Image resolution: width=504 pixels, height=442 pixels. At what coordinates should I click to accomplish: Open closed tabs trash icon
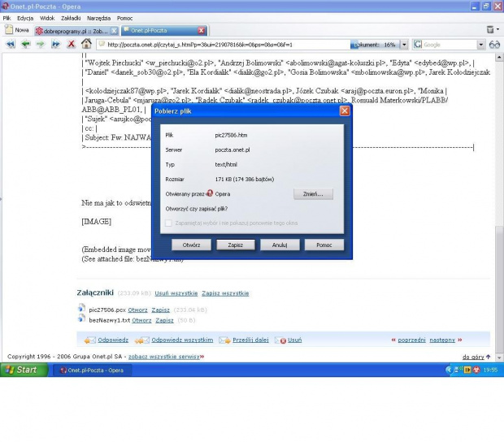[x=490, y=29]
